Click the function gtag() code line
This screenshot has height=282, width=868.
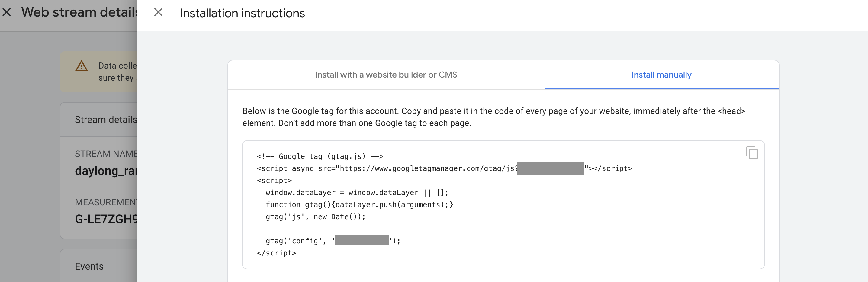pyautogui.click(x=359, y=204)
